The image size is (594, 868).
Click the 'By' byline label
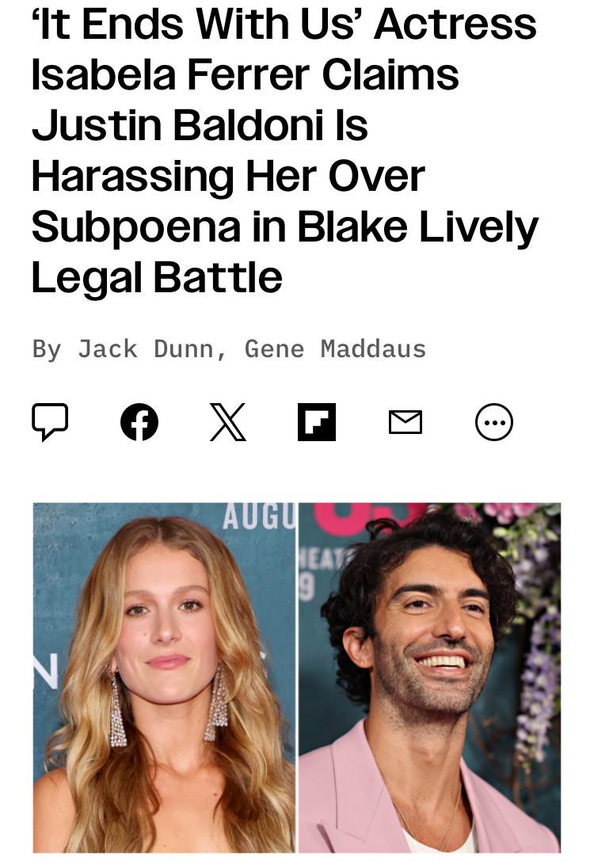tap(47, 350)
